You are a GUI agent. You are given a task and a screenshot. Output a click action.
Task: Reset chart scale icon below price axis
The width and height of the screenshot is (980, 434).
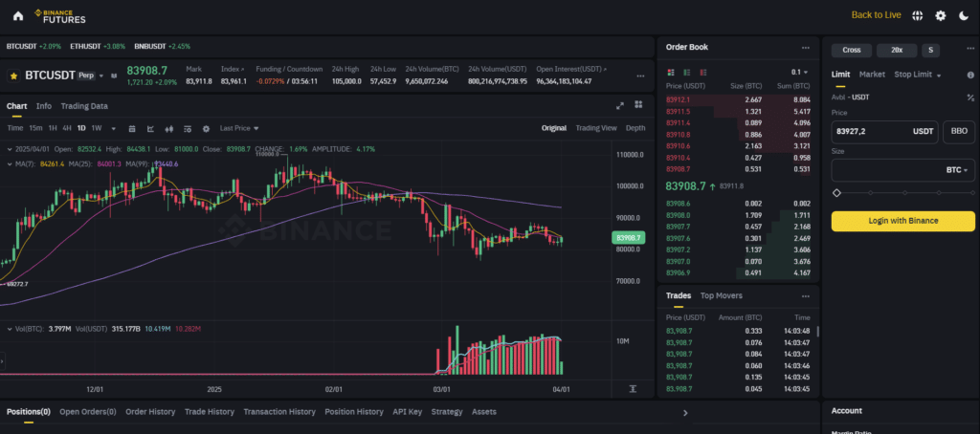(x=633, y=388)
